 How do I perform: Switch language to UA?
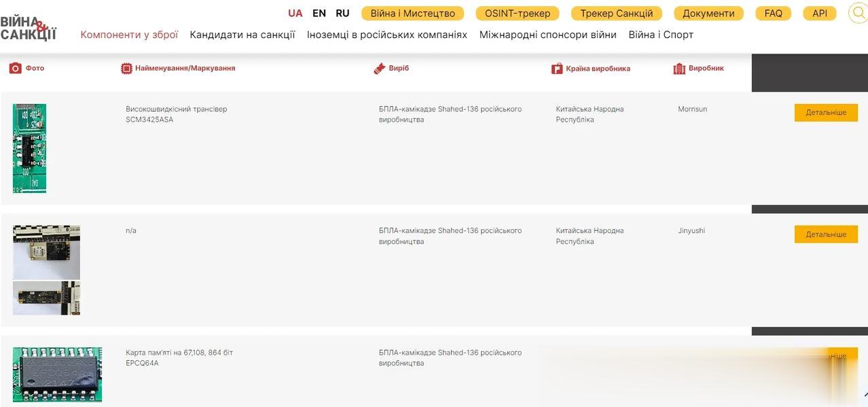click(295, 13)
